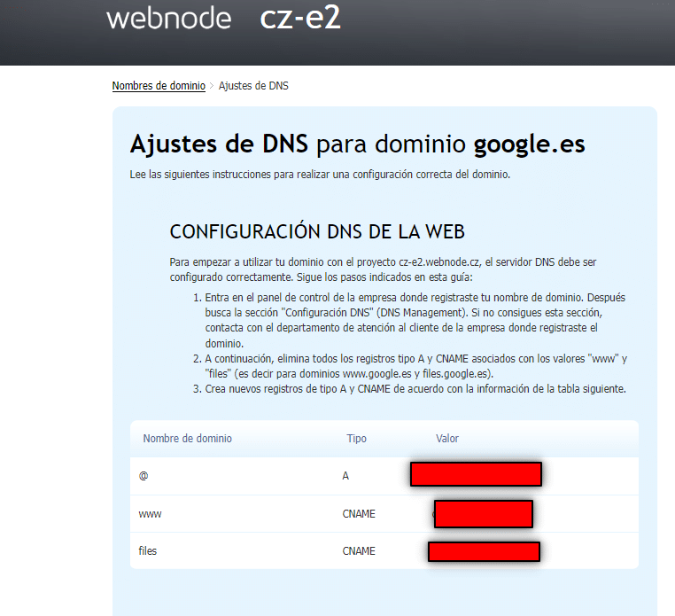Click the webnode logo
This screenshot has height=616, width=675.
pyautogui.click(x=168, y=19)
